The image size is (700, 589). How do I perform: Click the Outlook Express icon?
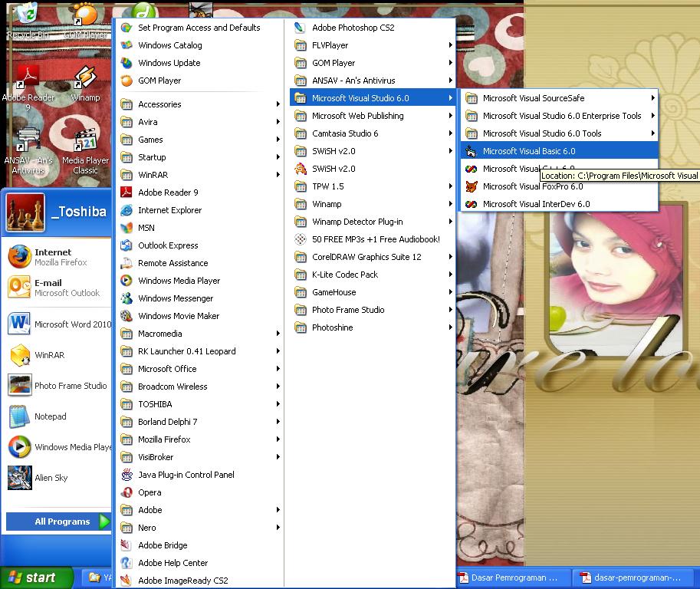click(127, 245)
